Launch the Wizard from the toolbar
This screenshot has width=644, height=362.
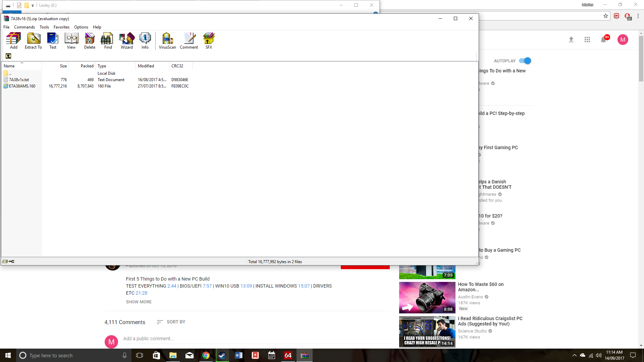(126, 40)
